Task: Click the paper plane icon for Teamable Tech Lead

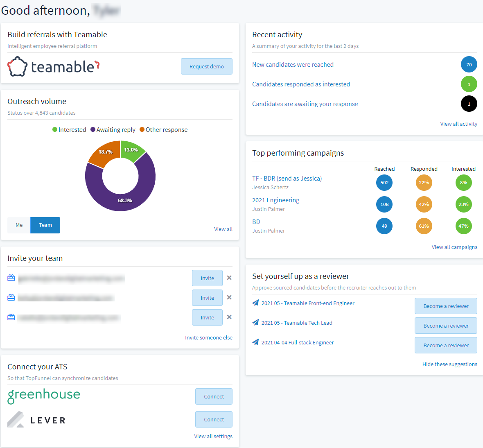Action: point(255,323)
